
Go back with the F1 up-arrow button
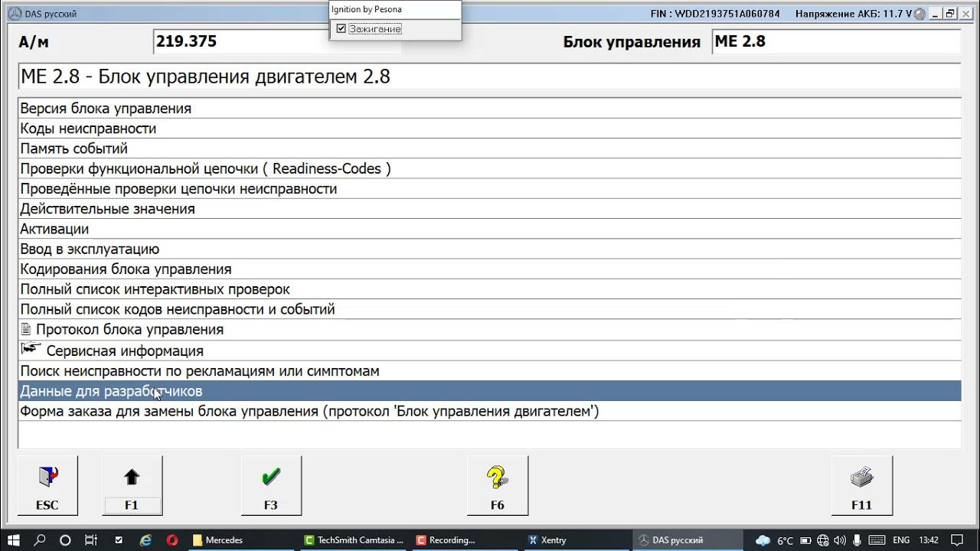pos(132,486)
